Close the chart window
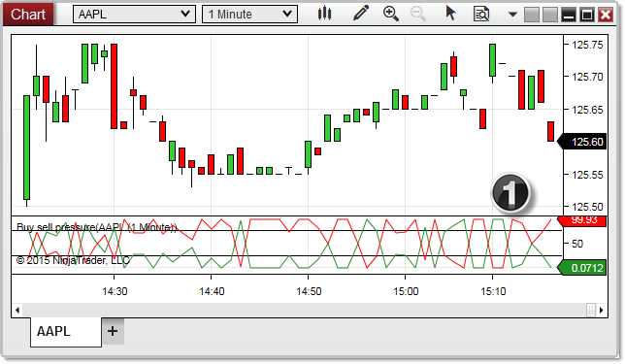The image size is (625, 364). click(x=606, y=16)
